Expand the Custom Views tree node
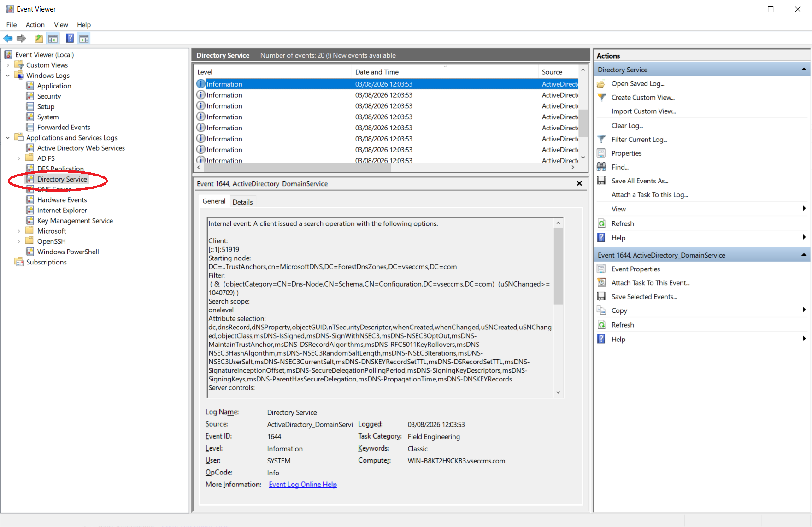This screenshot has width=812, height=527. click(x=8, y=65)
